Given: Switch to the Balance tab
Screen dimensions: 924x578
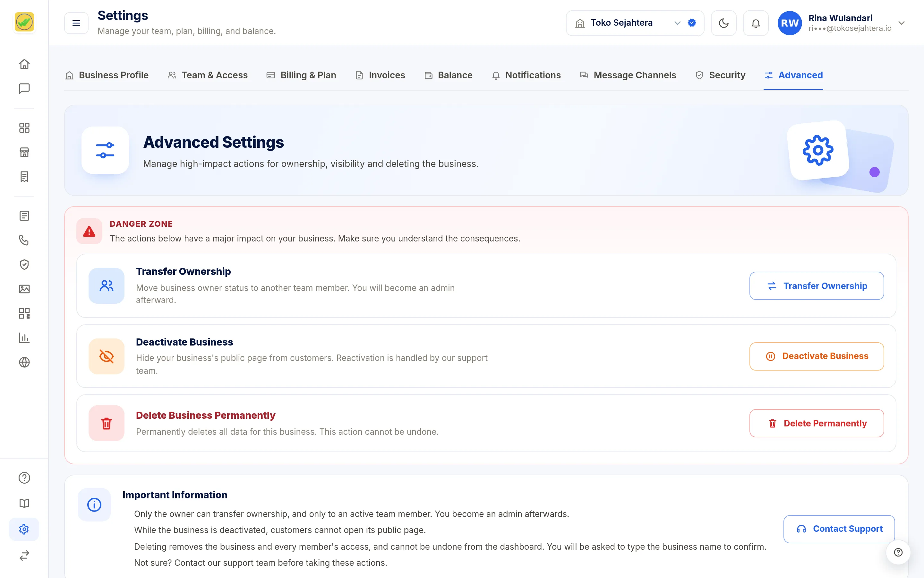Looking at the screenshot, I should click(448, 75).
